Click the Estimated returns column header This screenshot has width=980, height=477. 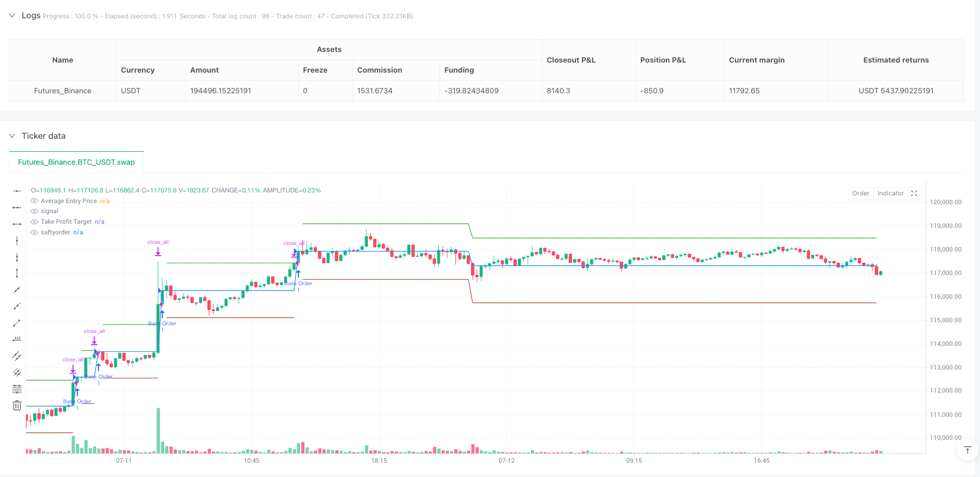[896, 60]
